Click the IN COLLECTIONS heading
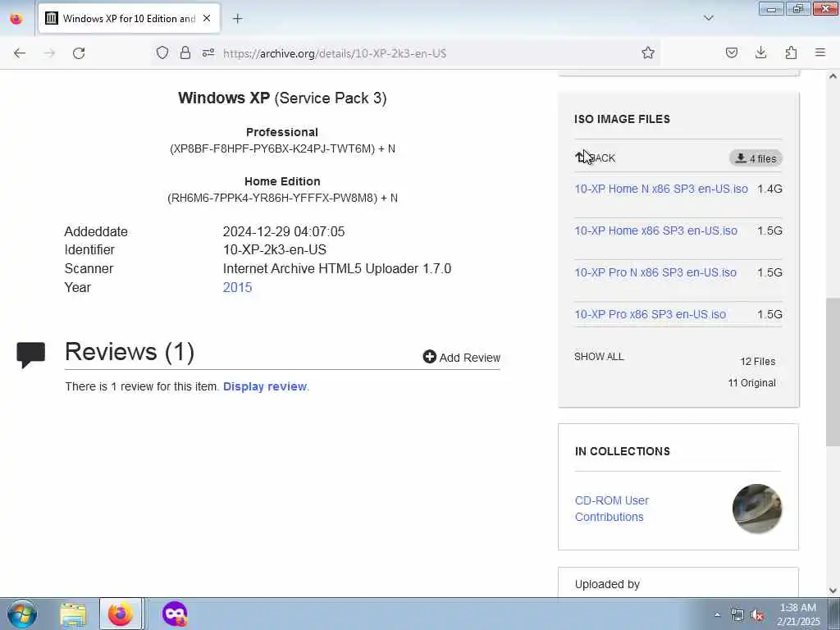 [622, 451]
